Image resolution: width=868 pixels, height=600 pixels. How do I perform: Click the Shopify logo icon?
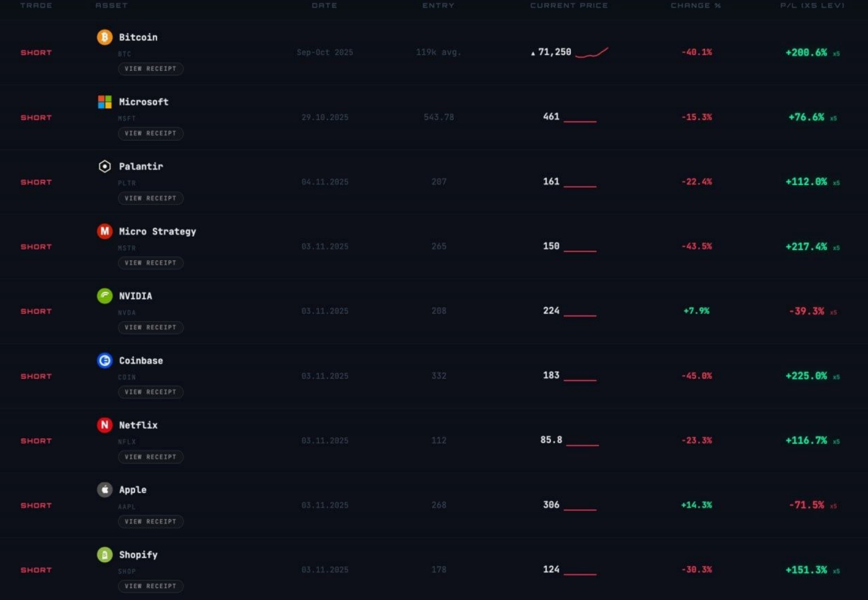105,555
